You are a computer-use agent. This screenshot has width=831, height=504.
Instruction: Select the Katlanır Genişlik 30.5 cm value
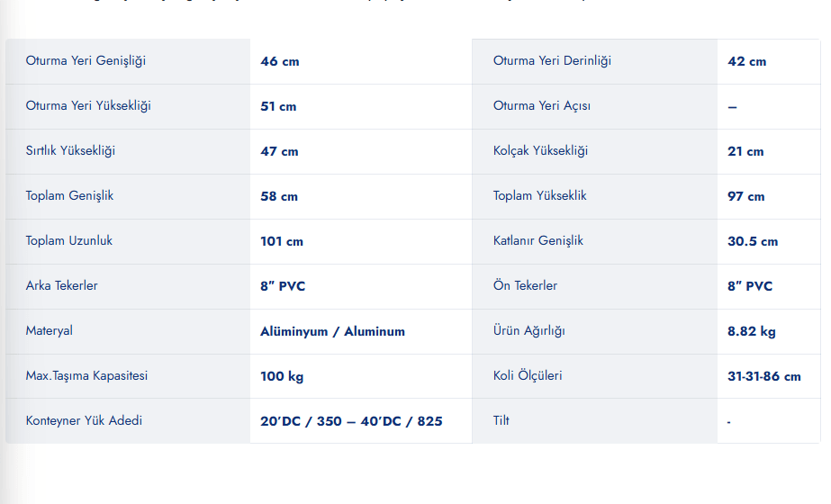(x=753, y=242)
